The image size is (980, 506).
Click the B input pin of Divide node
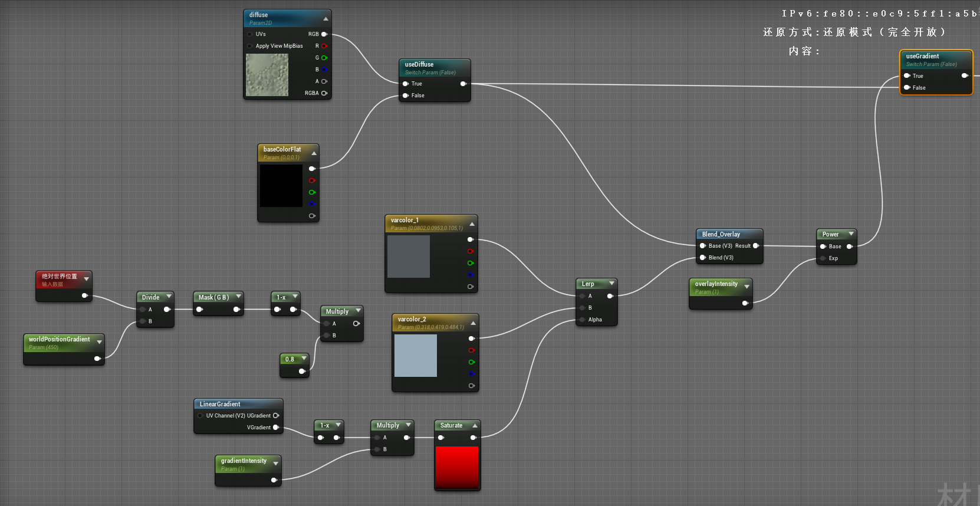143,321
